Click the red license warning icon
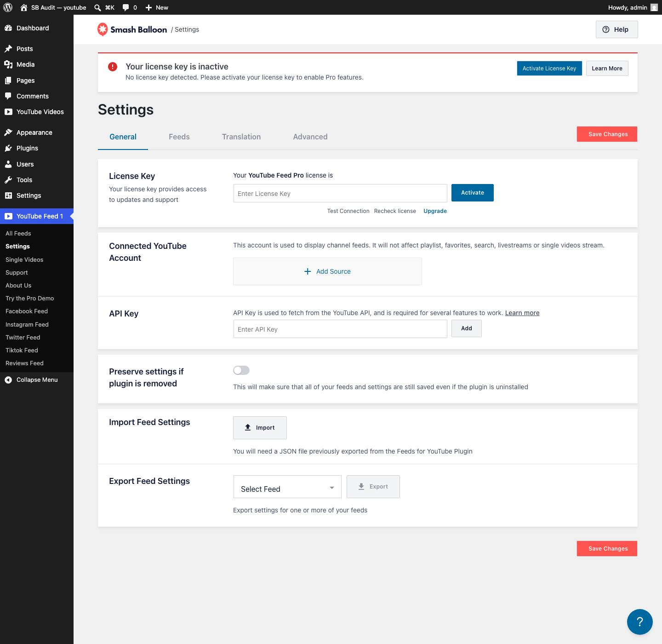 tap(113, 67)
